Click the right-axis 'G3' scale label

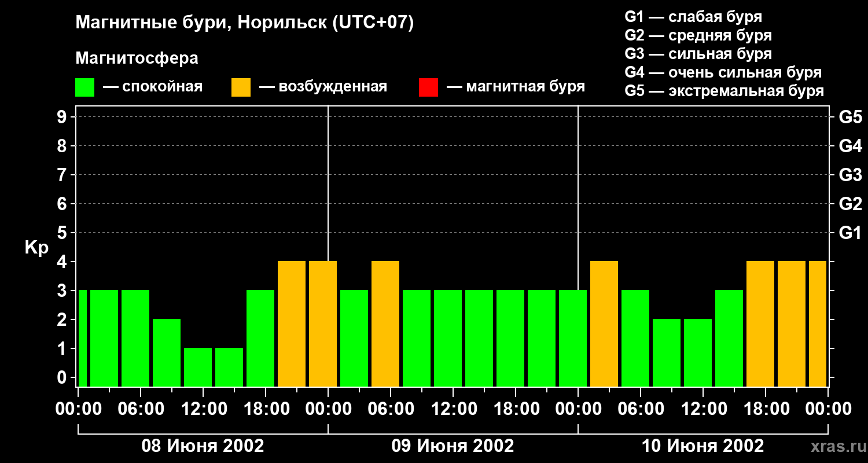click(x=850, y=175)
